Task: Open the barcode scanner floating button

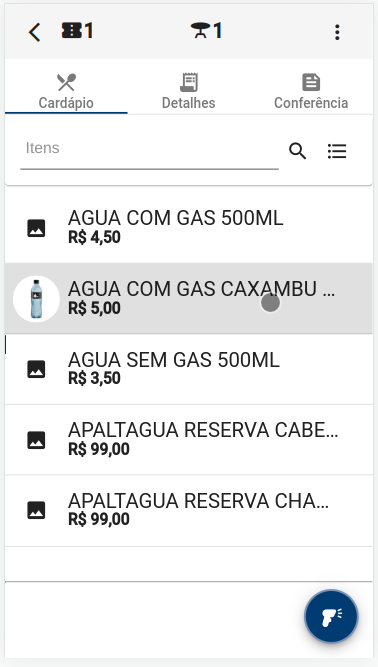Action: (331, 616)
